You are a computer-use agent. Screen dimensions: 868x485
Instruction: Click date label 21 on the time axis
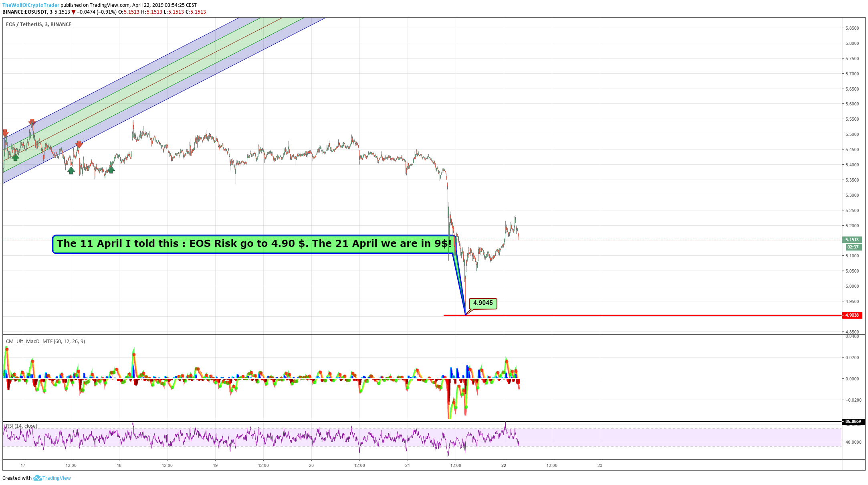point(408,465)
